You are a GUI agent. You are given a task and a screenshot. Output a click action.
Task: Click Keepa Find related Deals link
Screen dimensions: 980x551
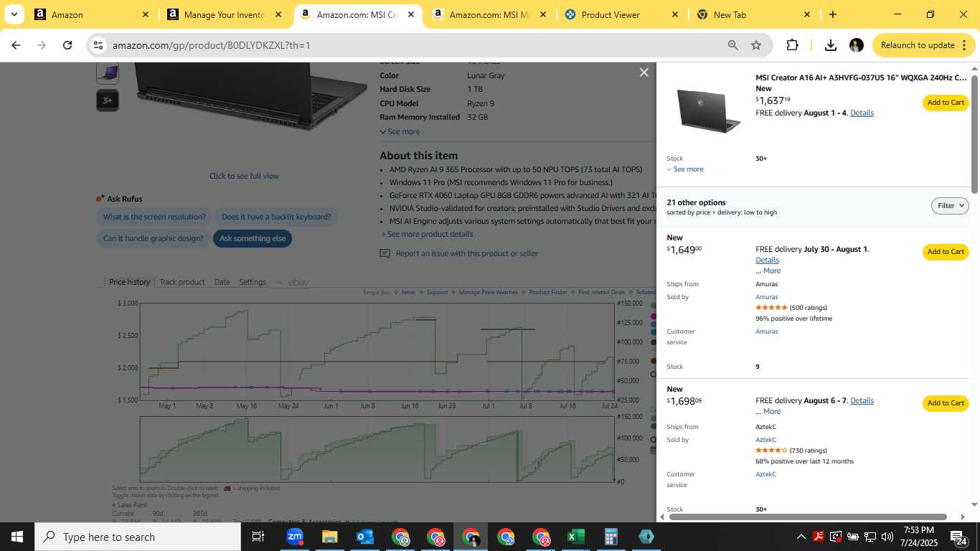601,292
